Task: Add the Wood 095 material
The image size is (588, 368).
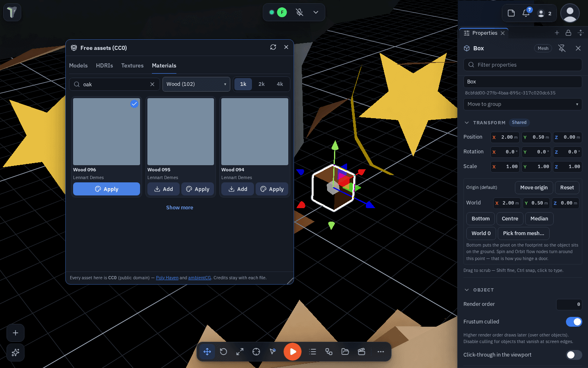Action: [163, 189]
